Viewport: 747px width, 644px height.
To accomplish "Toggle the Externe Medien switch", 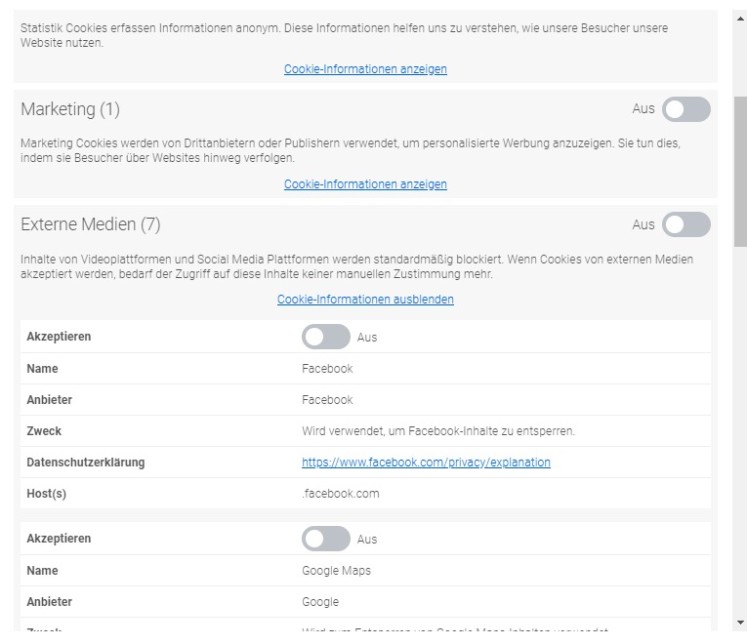I will 686,225.
